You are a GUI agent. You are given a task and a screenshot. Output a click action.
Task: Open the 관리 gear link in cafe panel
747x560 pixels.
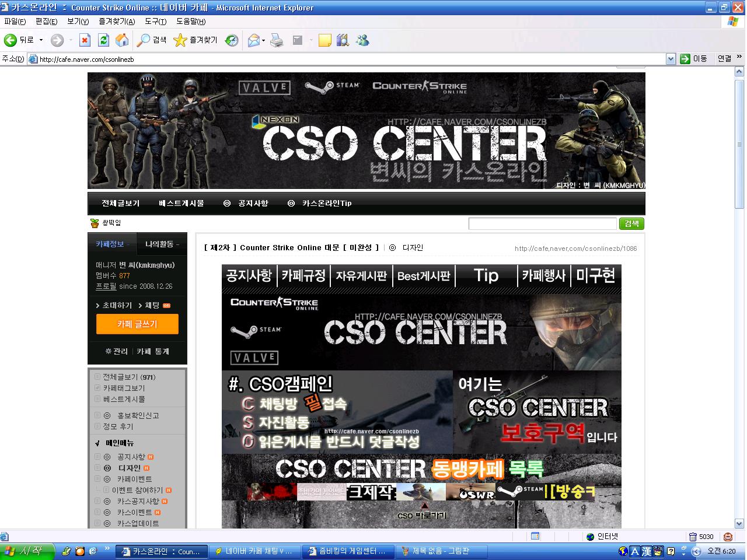[x=116, y=351]
